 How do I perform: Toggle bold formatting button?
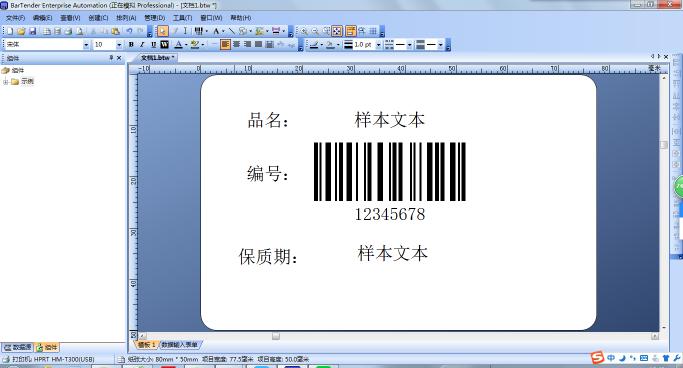coord(131,44)
